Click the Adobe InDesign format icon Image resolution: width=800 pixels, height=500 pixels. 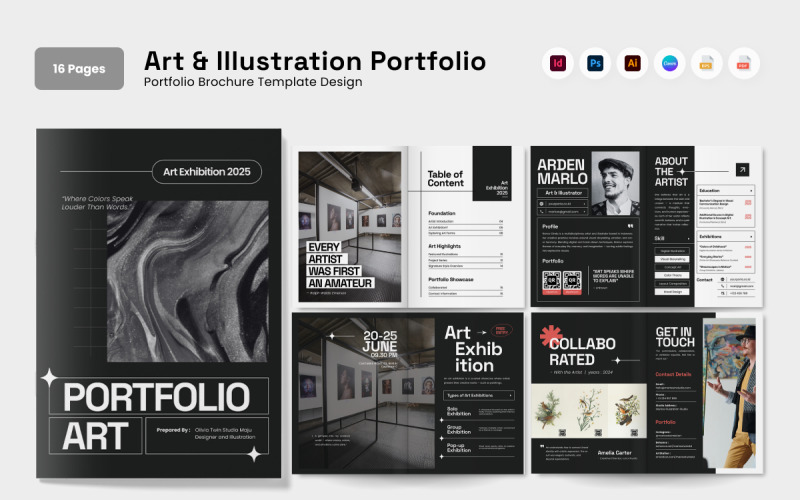pos(558,63)
